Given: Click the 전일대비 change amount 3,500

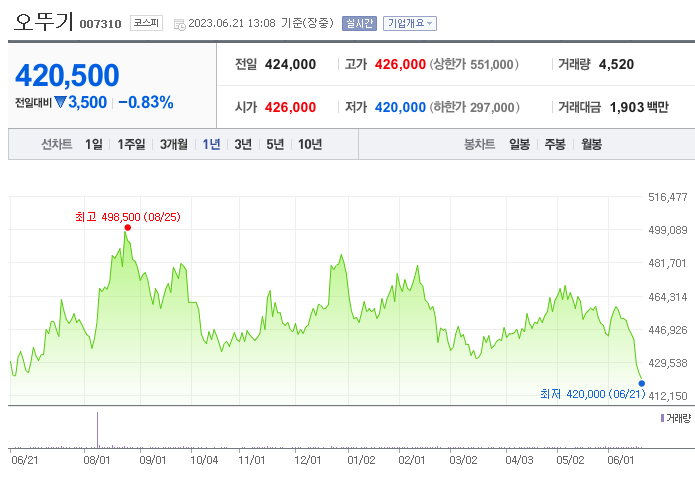Looking at the screenshot, I should pyautogui.click(x=87, y=102).
